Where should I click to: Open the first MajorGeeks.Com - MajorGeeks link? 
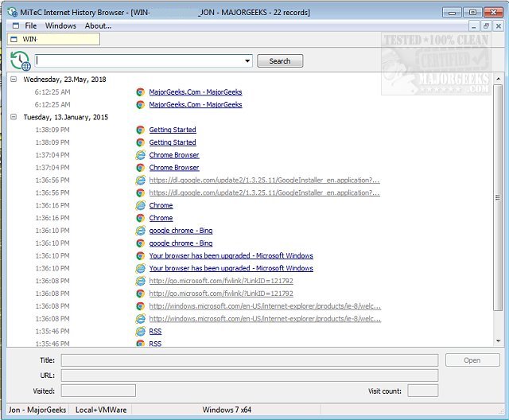pyautogui.click(x=196, y=92)
